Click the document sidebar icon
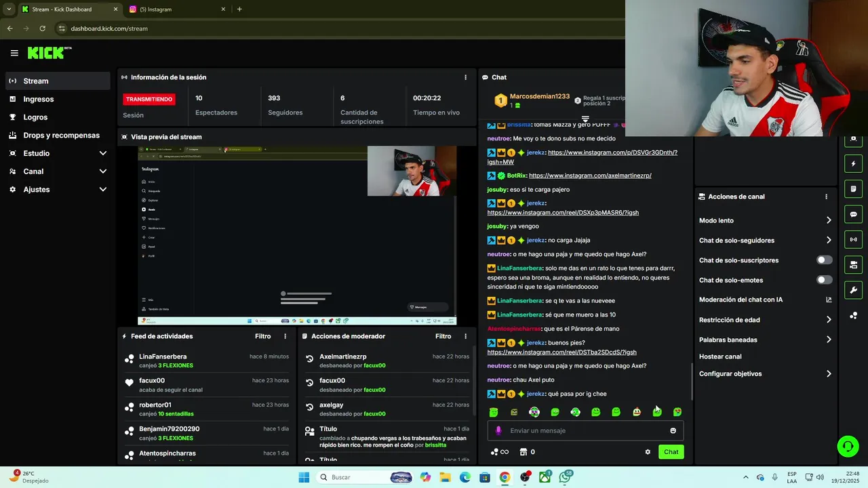868x488 pixels. (x=853, y=189)
